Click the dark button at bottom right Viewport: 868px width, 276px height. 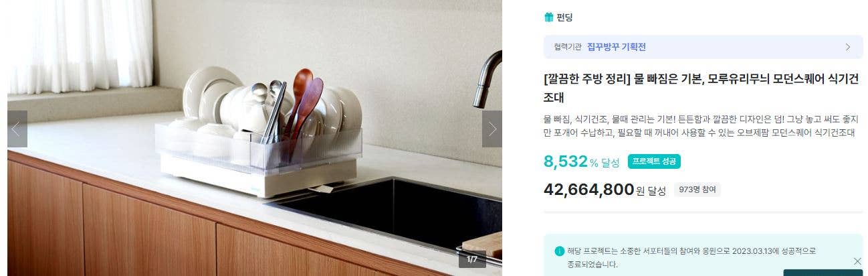pyautogui.click(x=823, y=273)
